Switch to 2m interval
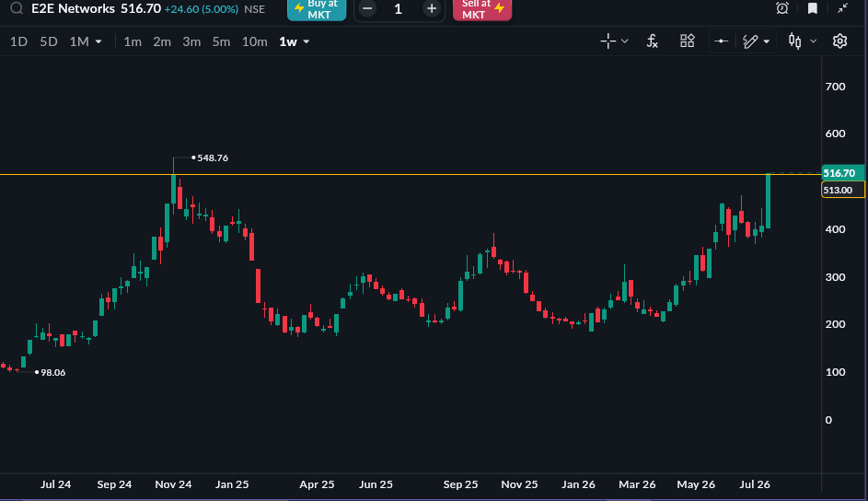The image size is (868, 501). point(162,41)
